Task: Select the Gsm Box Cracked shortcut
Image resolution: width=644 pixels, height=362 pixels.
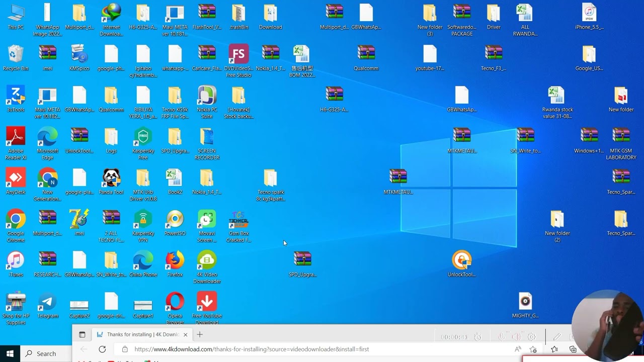Action: tap(238, 226)
